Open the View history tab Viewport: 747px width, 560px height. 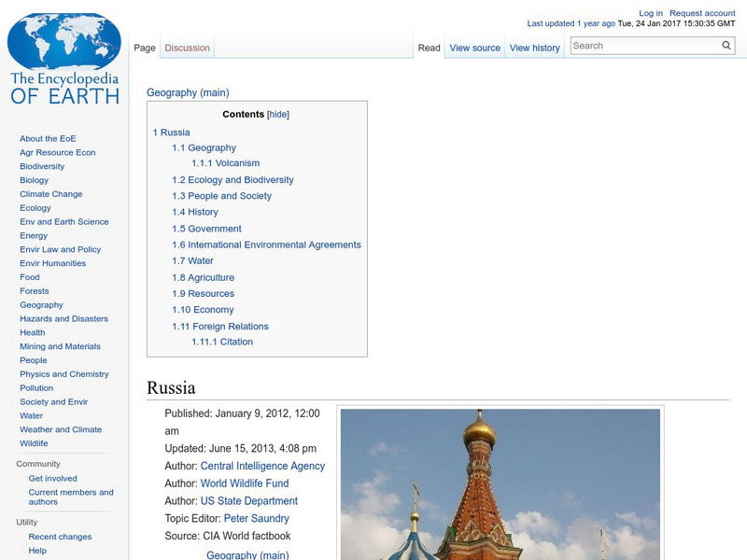(x=534, y=48)
